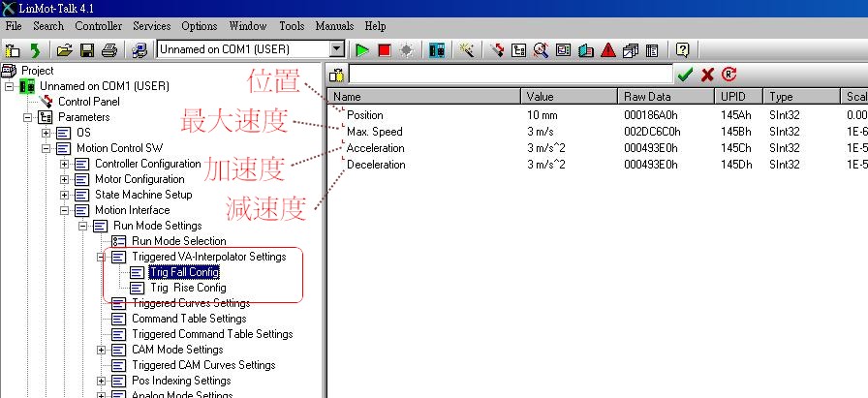The image size is (868, 398).
Task: Open the Manuals menu
Action: (x=334, y=26)
